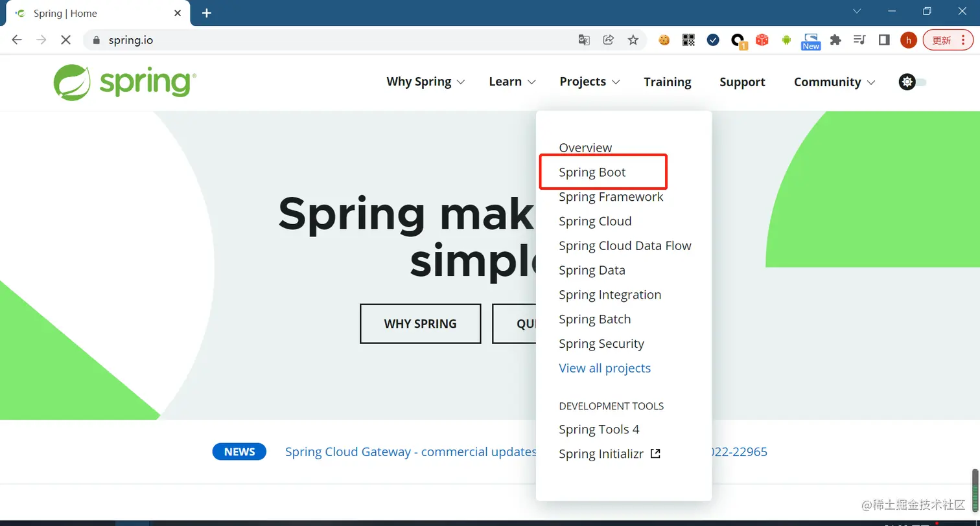
Task: Click the forward navigation arrow
Action: coord(41,40)
